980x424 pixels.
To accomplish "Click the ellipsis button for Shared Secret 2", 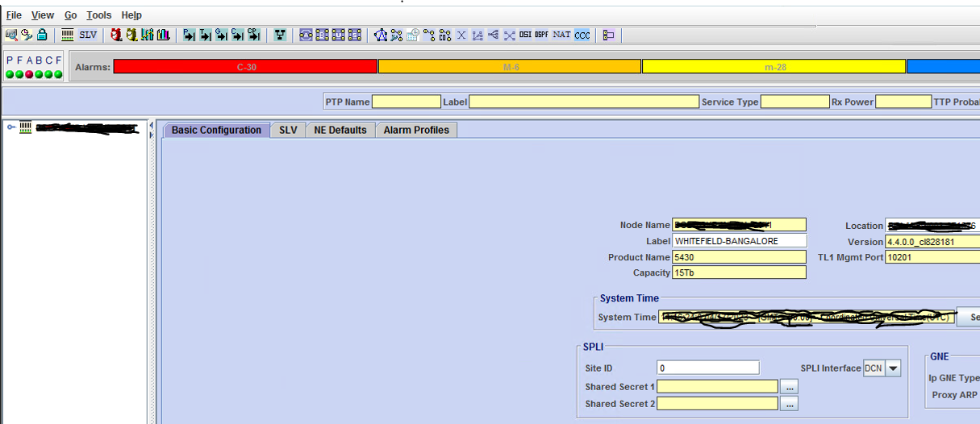I will 789,404.
